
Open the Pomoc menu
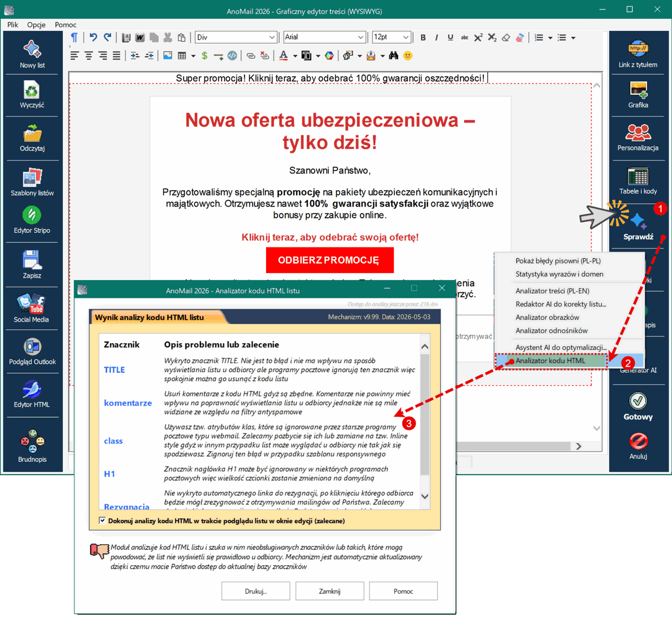[66, 25]
